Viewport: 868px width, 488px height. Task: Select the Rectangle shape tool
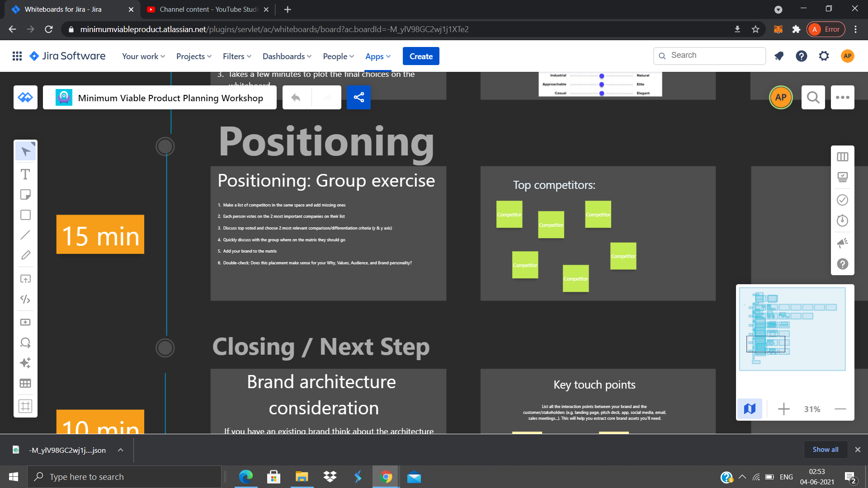click(25, 215)
